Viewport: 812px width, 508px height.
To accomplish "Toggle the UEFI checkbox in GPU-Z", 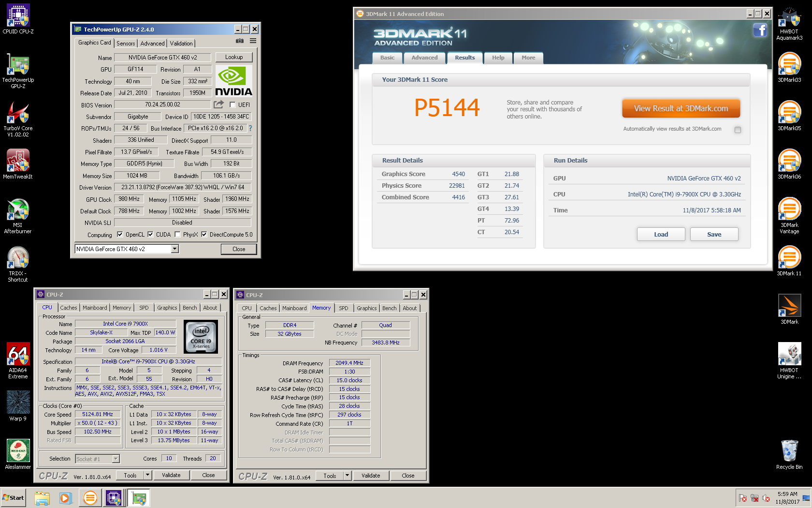I will [x=233, y=105].
